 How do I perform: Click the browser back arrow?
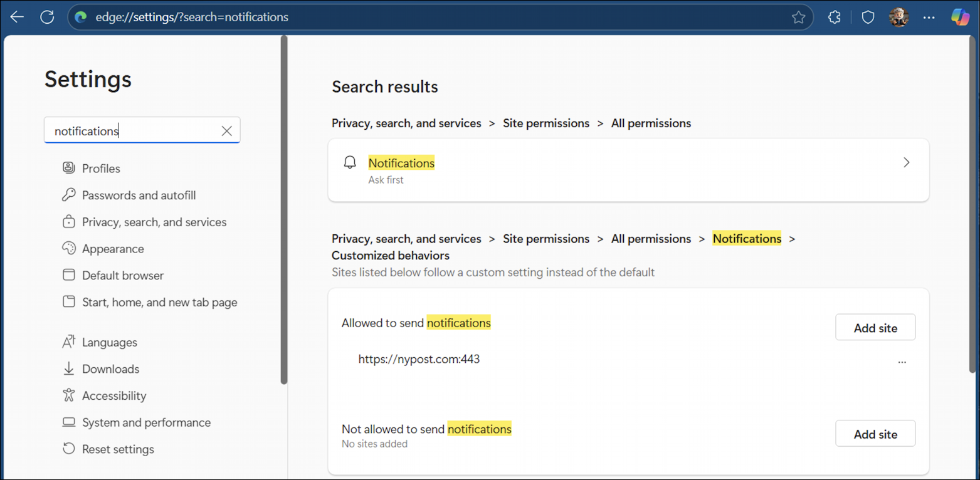(x=17, y=17)
